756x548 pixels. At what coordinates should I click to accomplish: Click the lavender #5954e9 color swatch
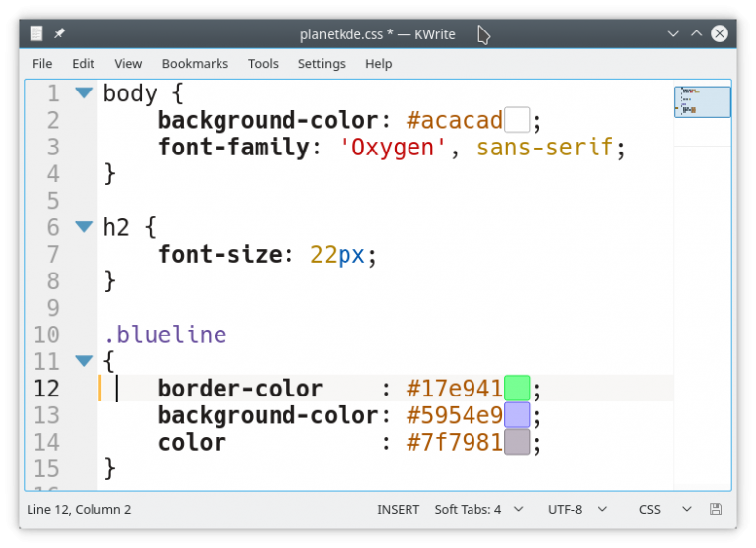point(517,414)
